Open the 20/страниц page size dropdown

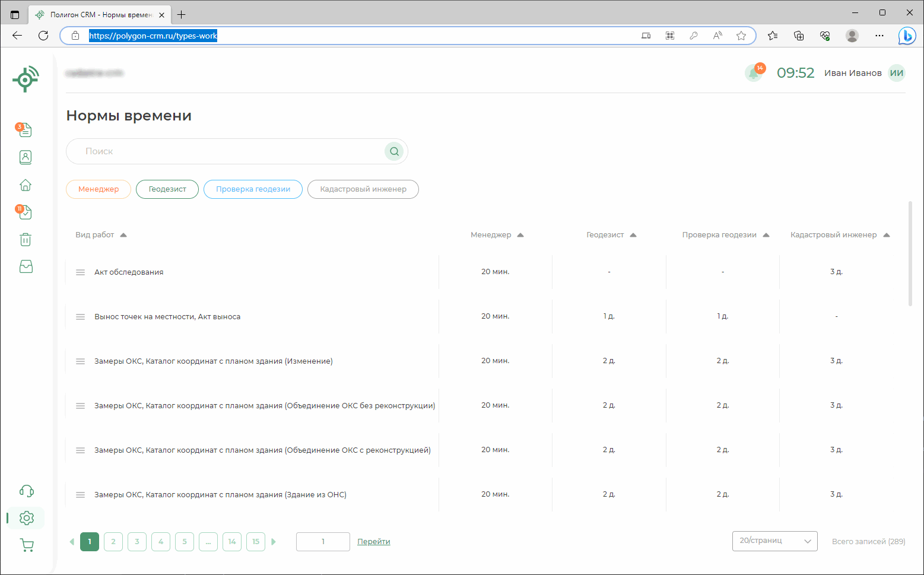(775, 541)
